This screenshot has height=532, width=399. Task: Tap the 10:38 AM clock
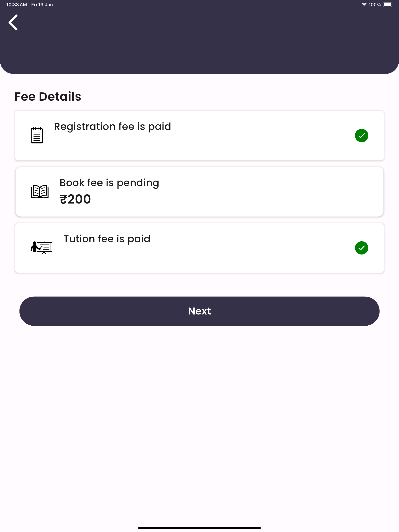click(17, 5)
